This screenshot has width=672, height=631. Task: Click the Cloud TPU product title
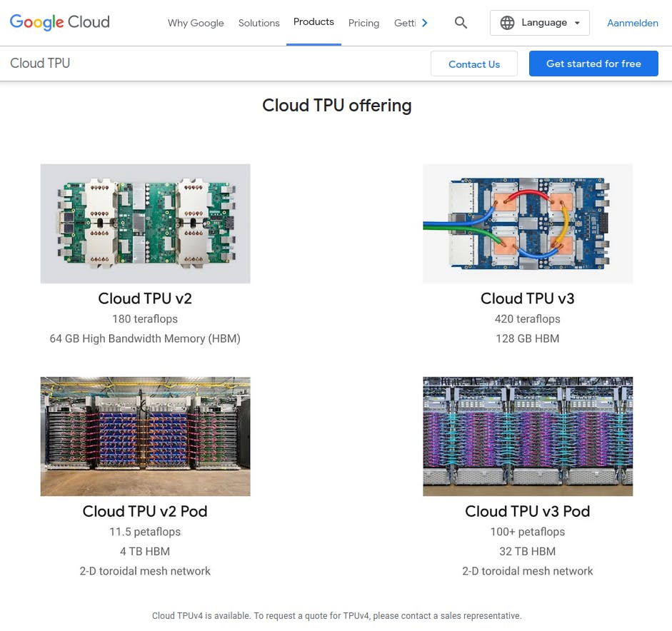click(40, 64)
